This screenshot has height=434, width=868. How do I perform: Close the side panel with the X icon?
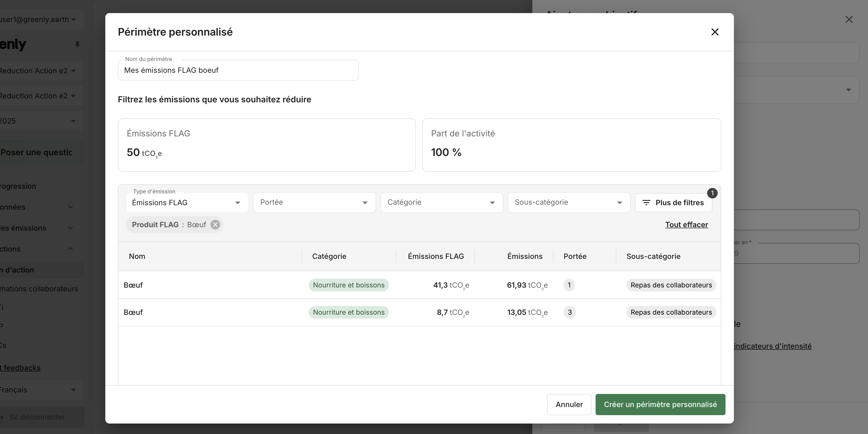pos(849,20)
